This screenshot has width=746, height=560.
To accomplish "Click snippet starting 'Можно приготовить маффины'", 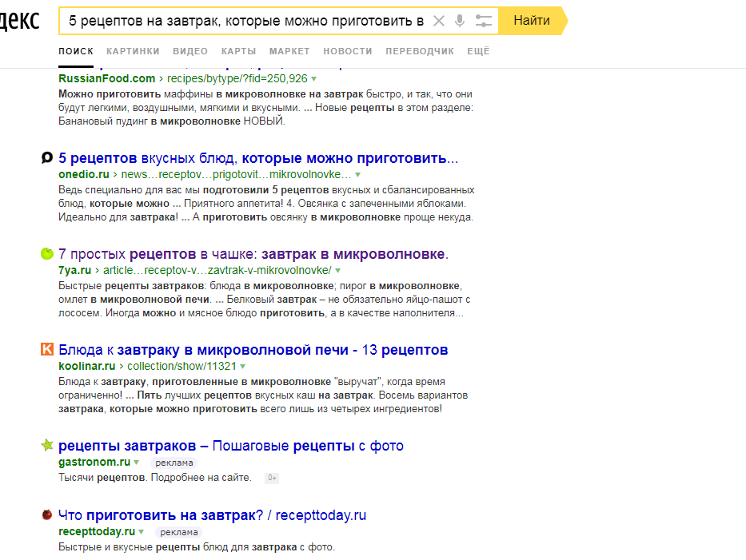I will (265, 107).
